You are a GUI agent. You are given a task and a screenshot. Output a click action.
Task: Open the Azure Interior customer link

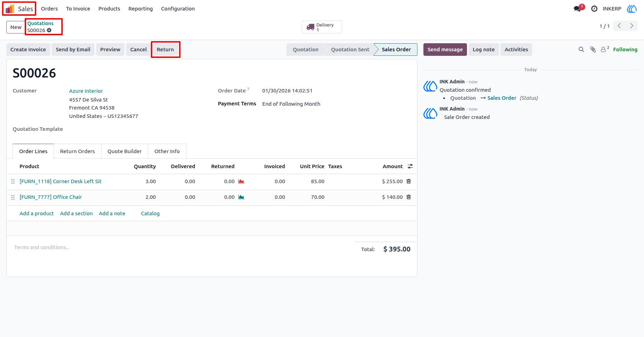coord(86,91)
